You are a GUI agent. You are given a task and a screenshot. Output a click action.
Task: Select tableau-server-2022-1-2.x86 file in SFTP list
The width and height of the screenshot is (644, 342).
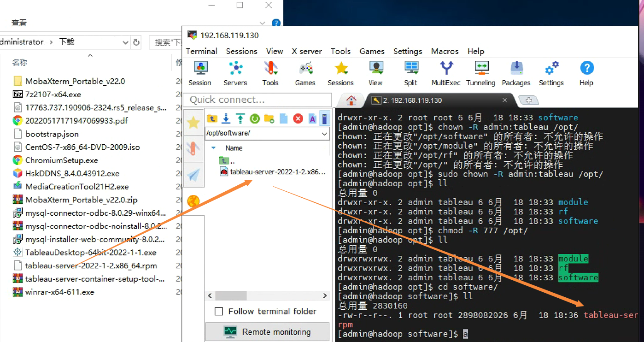point(273,172)
